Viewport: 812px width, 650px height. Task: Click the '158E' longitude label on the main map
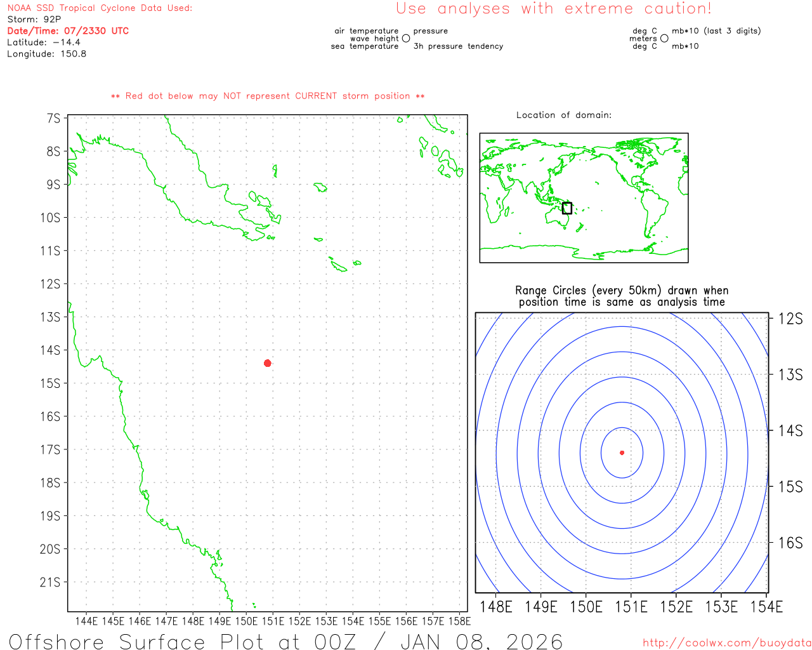(x=459, y=621)
